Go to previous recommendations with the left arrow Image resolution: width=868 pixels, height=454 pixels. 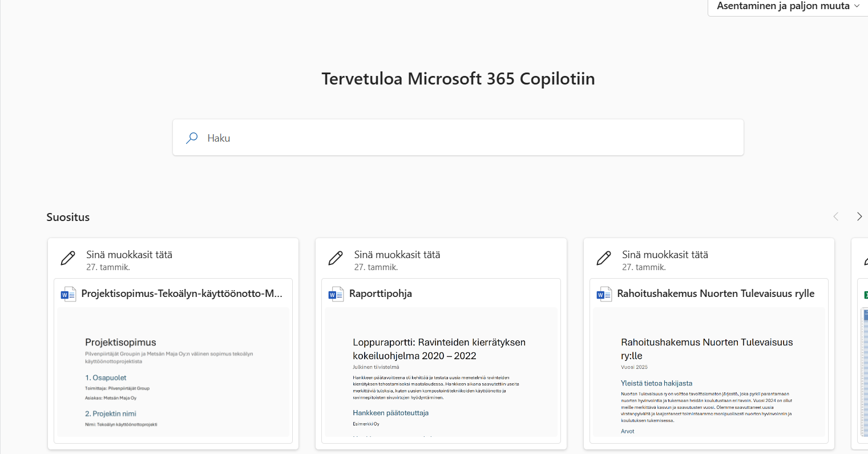836,216
